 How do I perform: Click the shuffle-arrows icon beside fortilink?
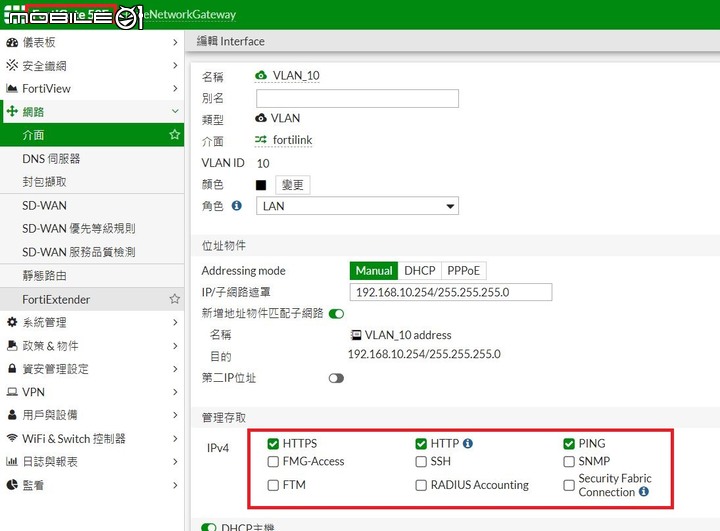(261, 139)
